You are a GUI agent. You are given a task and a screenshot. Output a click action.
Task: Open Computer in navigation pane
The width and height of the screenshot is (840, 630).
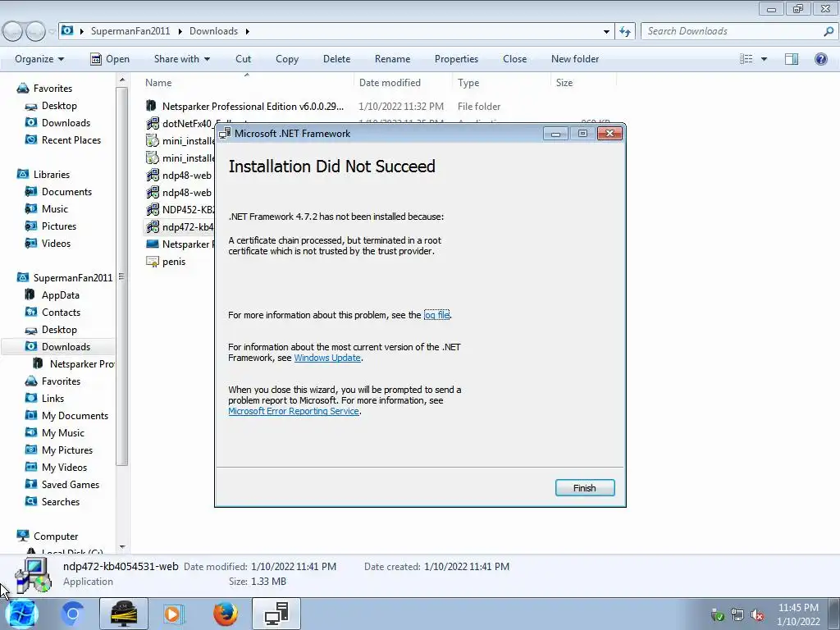(55, 536)
